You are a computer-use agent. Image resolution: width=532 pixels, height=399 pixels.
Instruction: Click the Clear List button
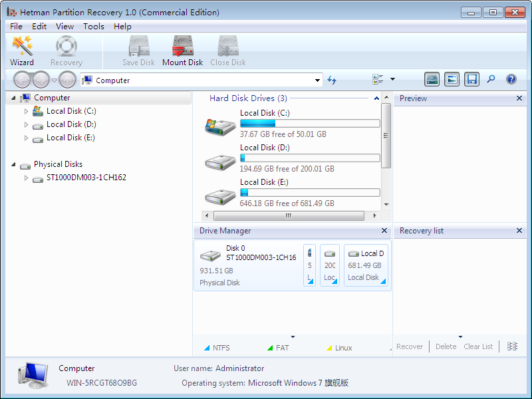478,346
